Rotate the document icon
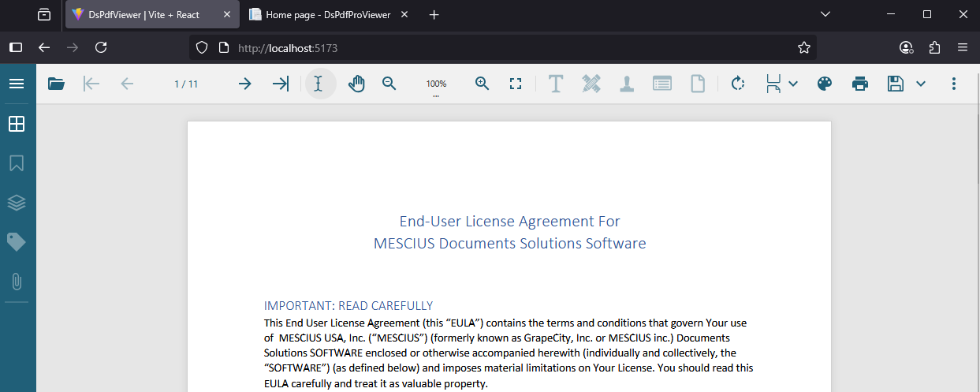Screen dimensions: 980x392 coord(738,84)
